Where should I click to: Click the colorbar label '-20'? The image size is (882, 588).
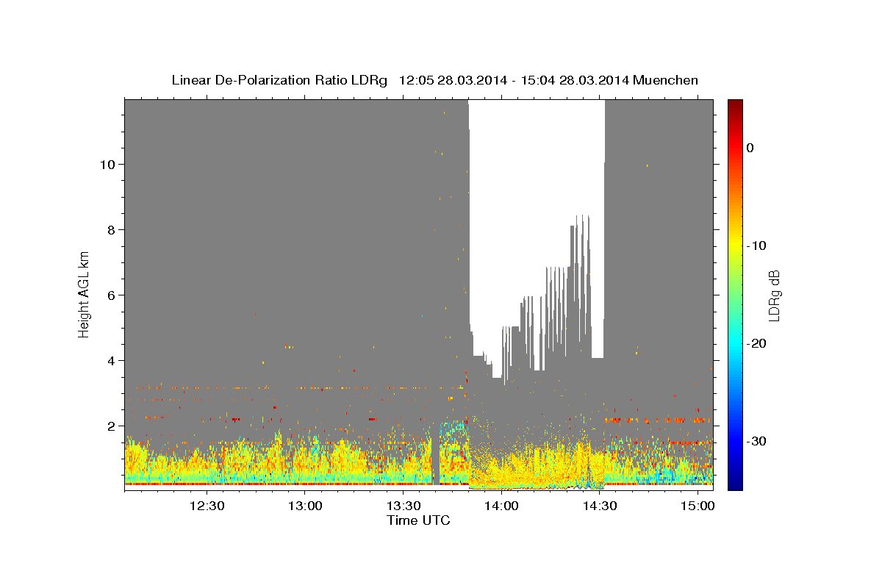[x=758, y=343]
